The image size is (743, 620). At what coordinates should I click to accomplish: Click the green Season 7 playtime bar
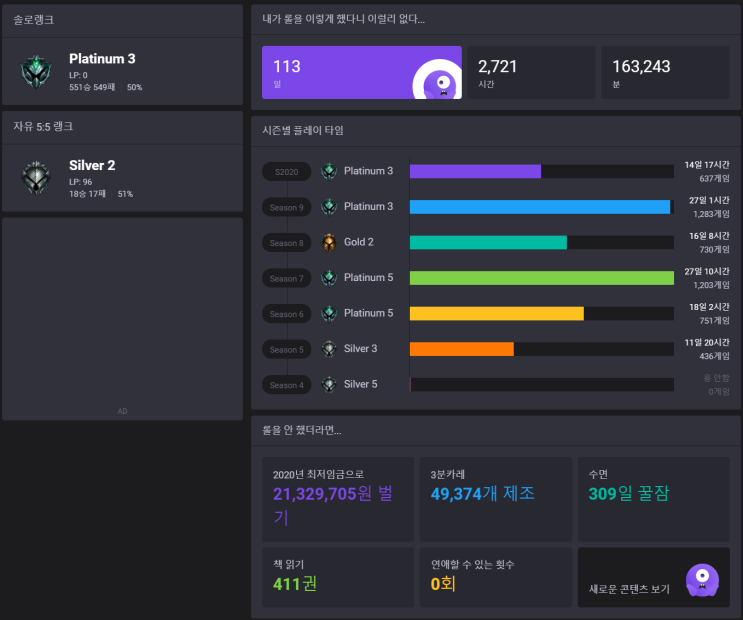(x=542, y=278)
